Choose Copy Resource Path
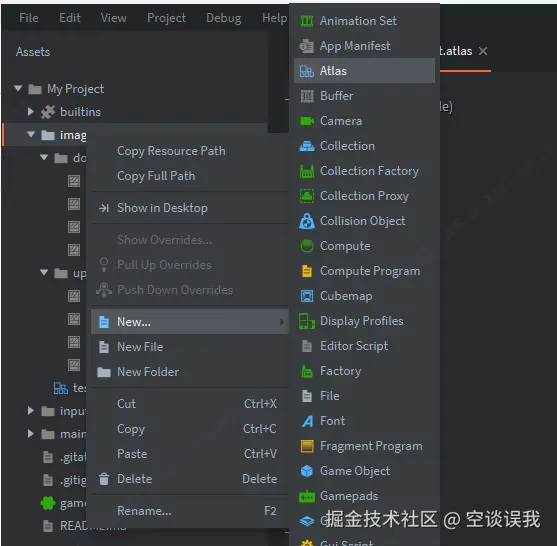The image size is (557, 546). pos(190,151)
